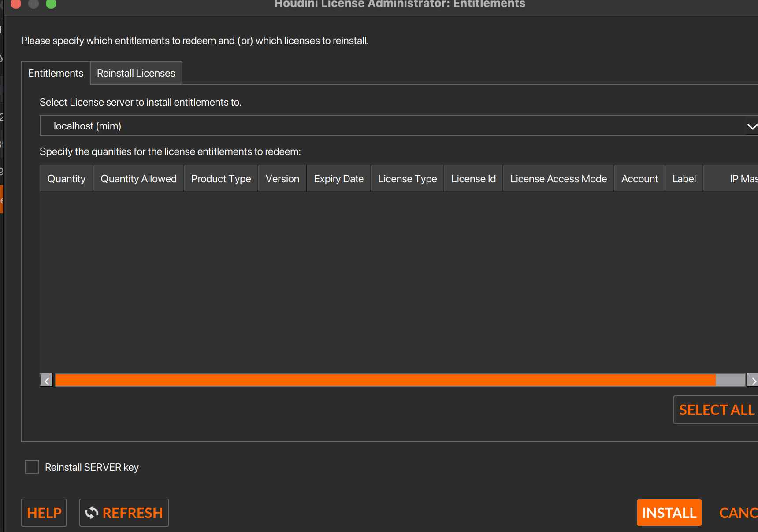Sort by the Version column header
Image resolution: width=758 pixels, height=532 pixels.
pos(282,179)
